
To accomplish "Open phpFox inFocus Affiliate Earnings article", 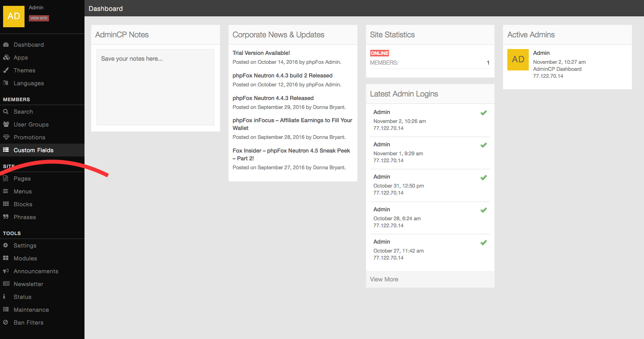I will [x=292, y=124].
